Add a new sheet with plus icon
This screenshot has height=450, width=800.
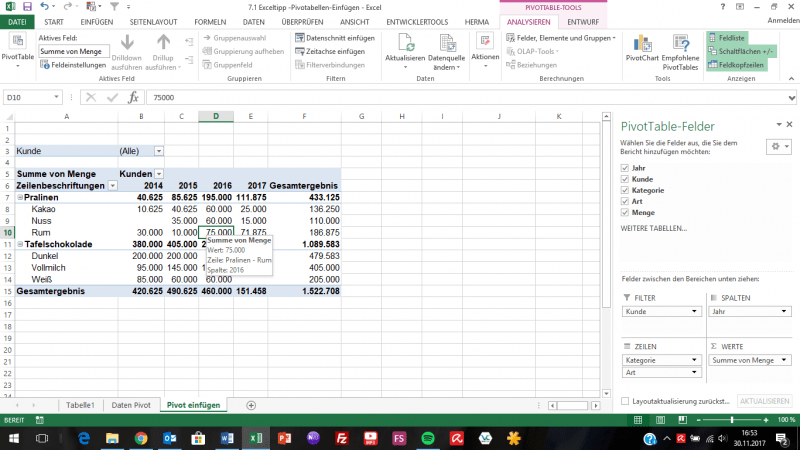pyautogui.click(x=251, y=405)
